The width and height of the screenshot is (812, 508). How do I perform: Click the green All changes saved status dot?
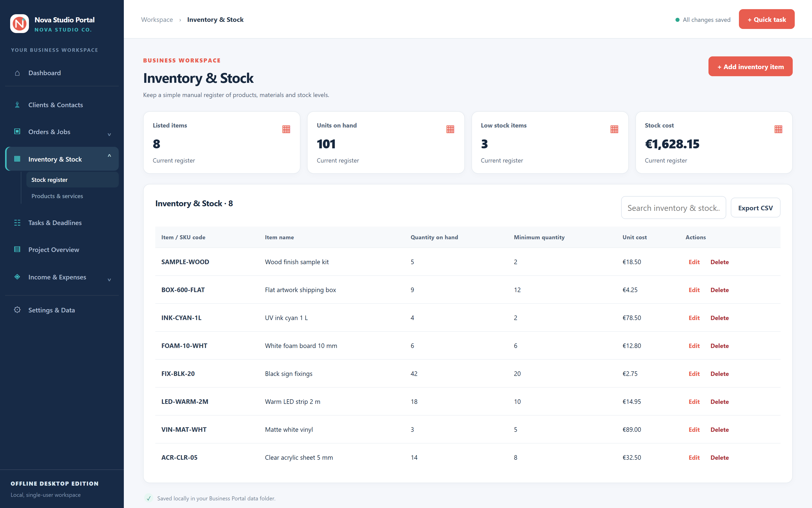[x=678, y=20]
